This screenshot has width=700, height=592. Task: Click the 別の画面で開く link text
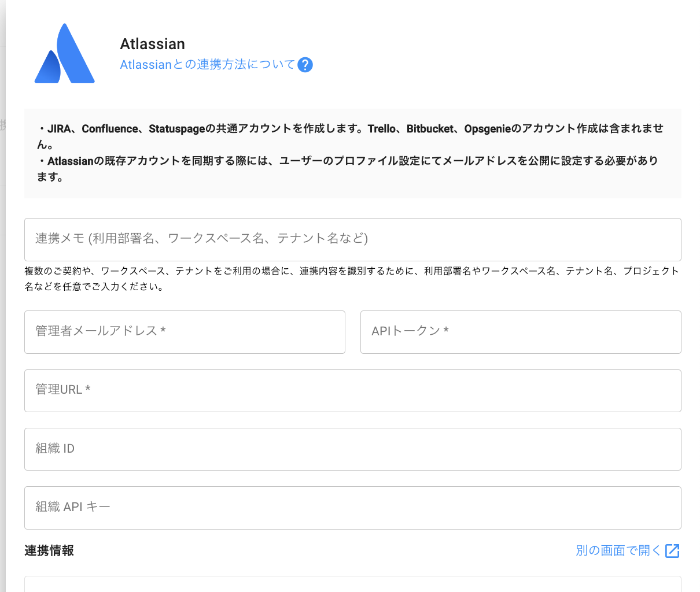618,551
